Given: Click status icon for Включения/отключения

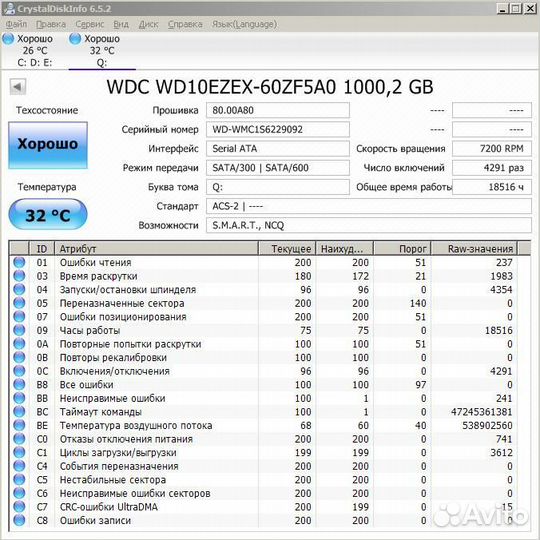Looking at the screenshot, I should [x=19, y=371].
